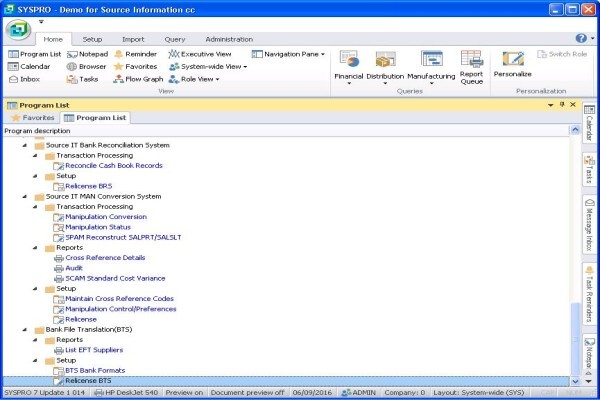Screen dimensions: 600x400
Task: Open the Reminder view
Action: [x=135, y=54]
